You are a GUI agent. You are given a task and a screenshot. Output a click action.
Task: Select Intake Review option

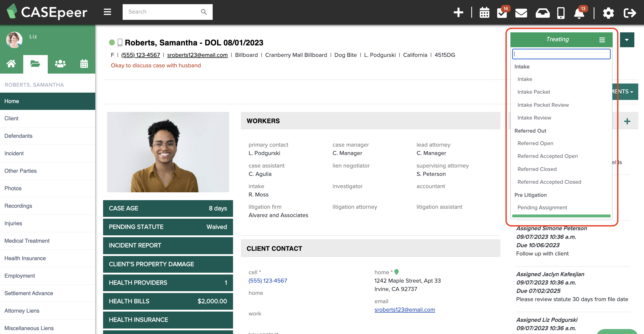[534, 118]
